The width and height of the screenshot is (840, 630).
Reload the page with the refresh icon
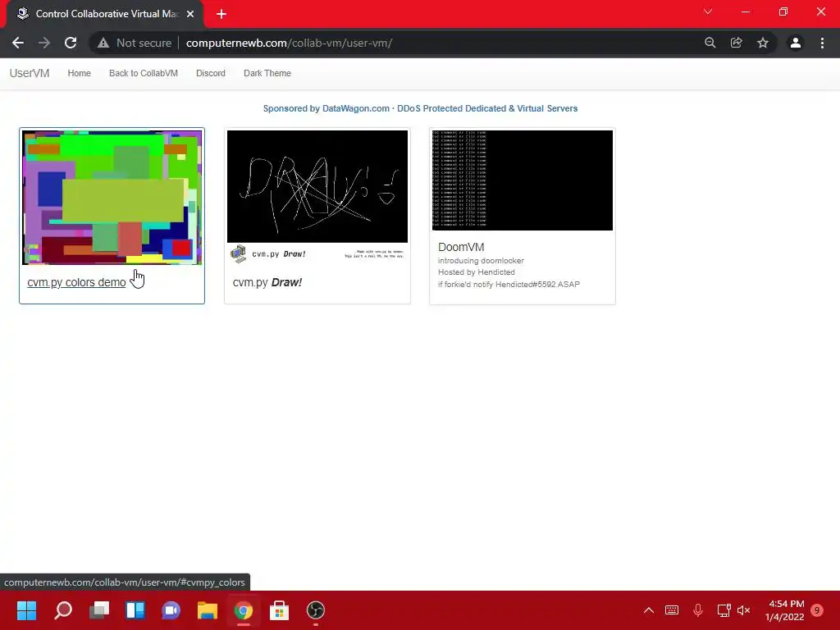tap(71, 43)
